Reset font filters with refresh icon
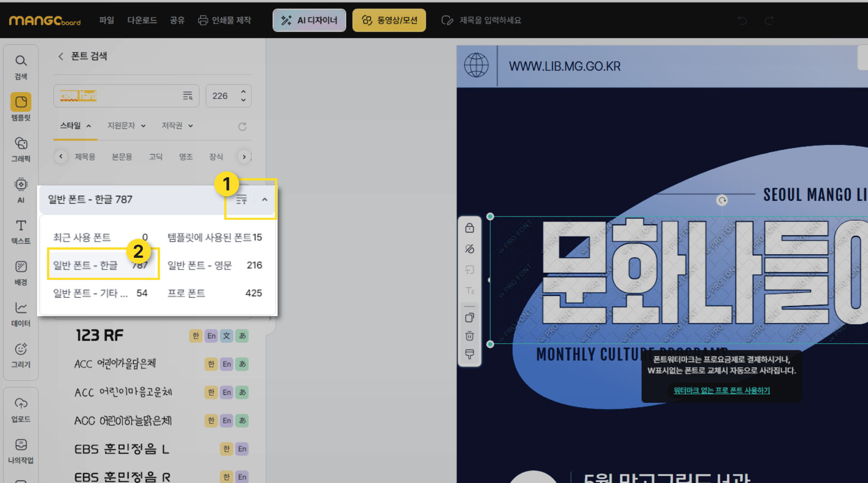The height and width of the screenshot is (483, 868). tap(242, 127)
